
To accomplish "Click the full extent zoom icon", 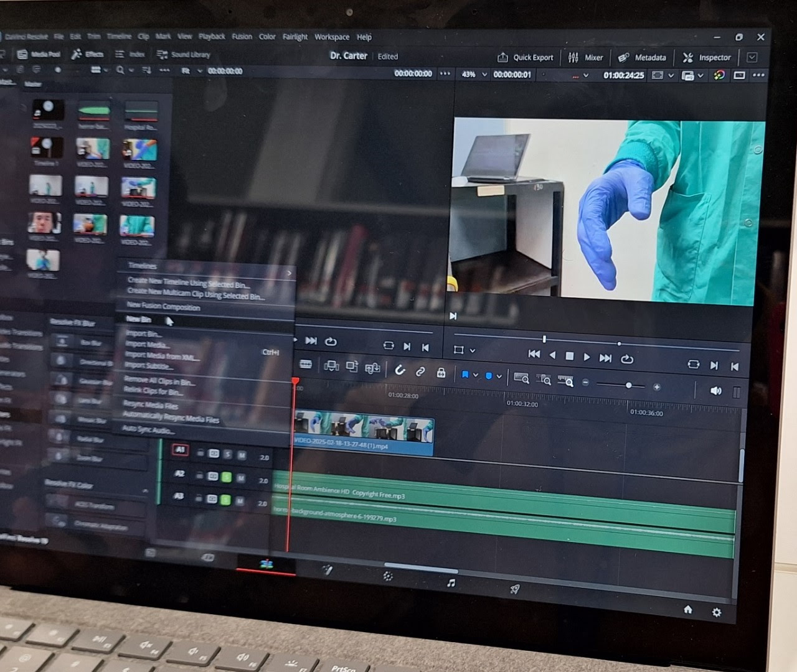I will [521, 378].
